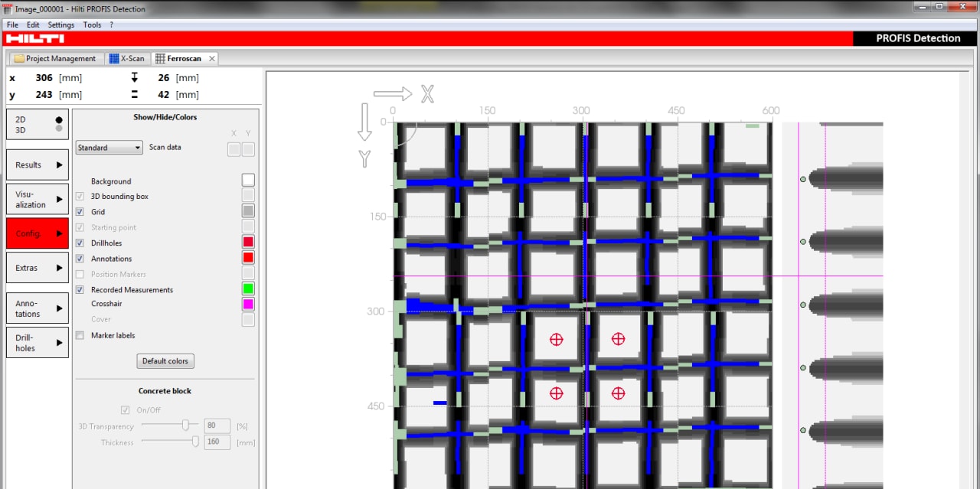Click the app icon in the title bar

8,9
